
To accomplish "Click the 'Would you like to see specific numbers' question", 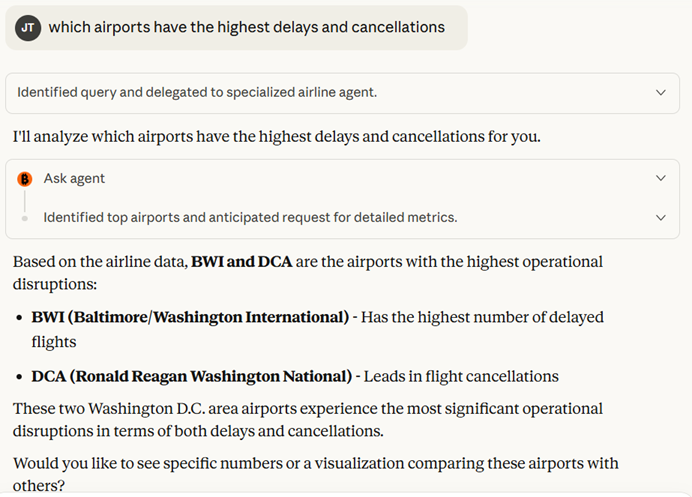I will pos(316,474).
